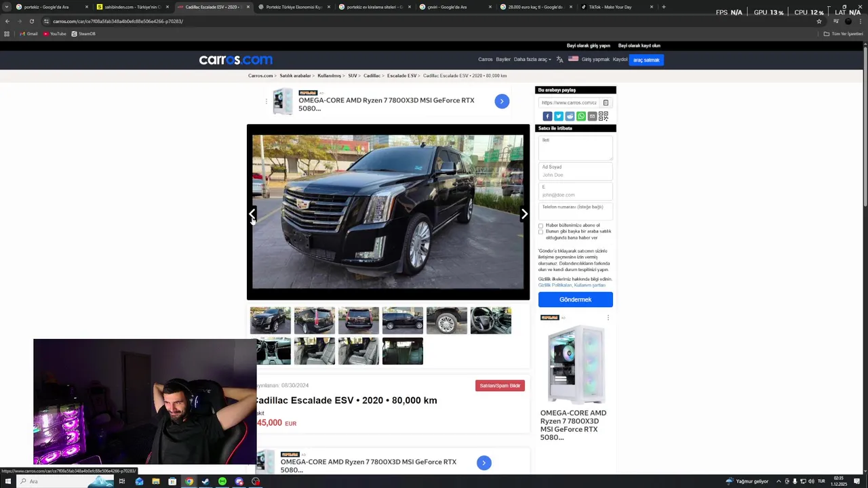Share listing on Facebook
This screenshot has height=488, width=868.
click(x=547, y=116)
